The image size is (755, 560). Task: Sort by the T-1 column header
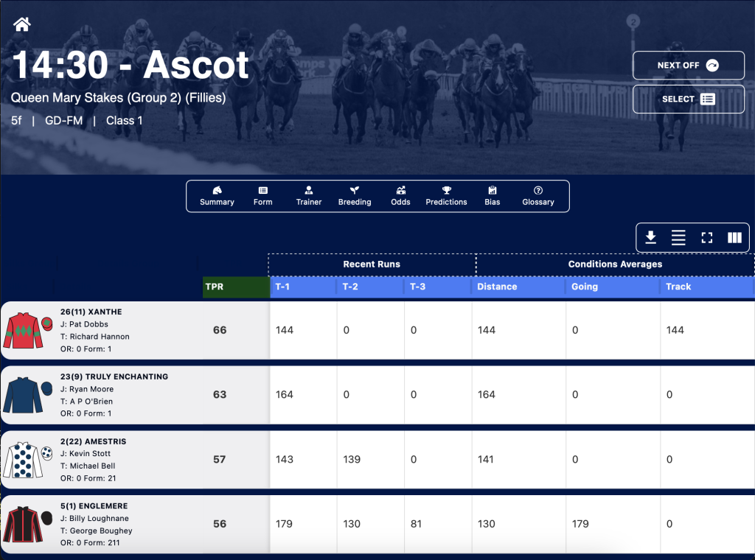click(303, 287)
